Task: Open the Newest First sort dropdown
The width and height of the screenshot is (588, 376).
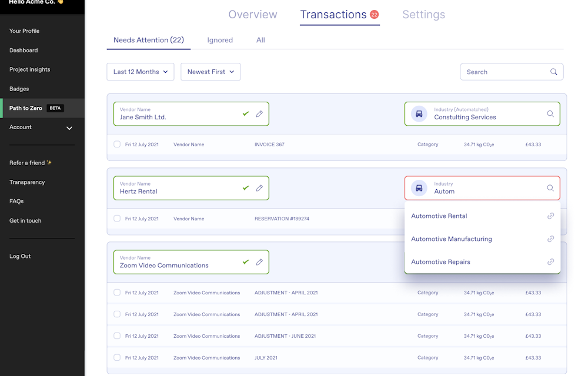Action: [x=211, y=72]
